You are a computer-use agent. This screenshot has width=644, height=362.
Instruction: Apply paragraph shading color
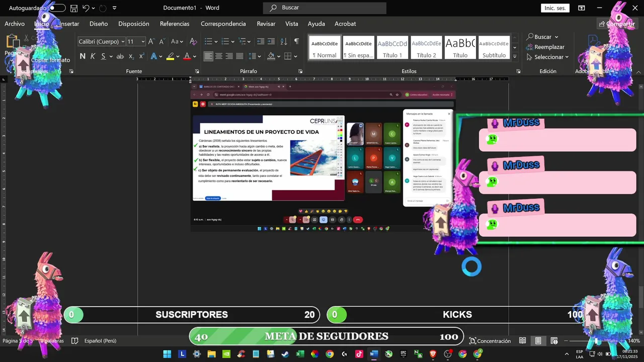pyautogui.click(x=271, y=56)
